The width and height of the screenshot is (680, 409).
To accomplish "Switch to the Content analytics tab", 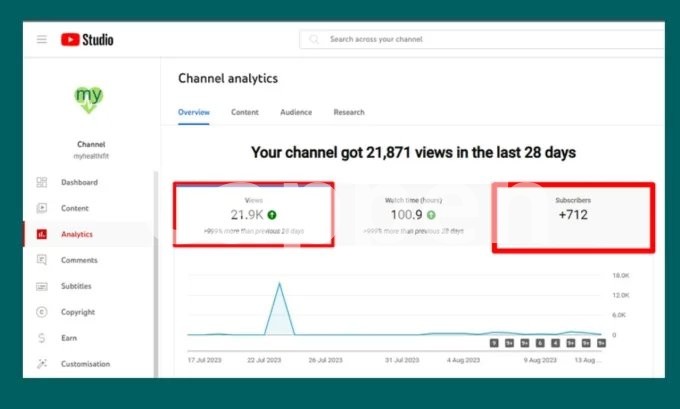I will coord(245,112).
